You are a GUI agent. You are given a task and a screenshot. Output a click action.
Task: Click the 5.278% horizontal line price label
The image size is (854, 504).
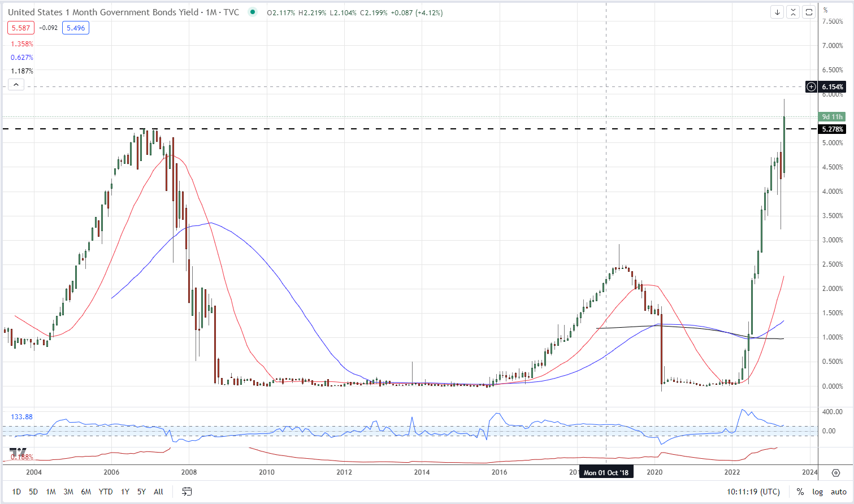click(x=833, y=129)
